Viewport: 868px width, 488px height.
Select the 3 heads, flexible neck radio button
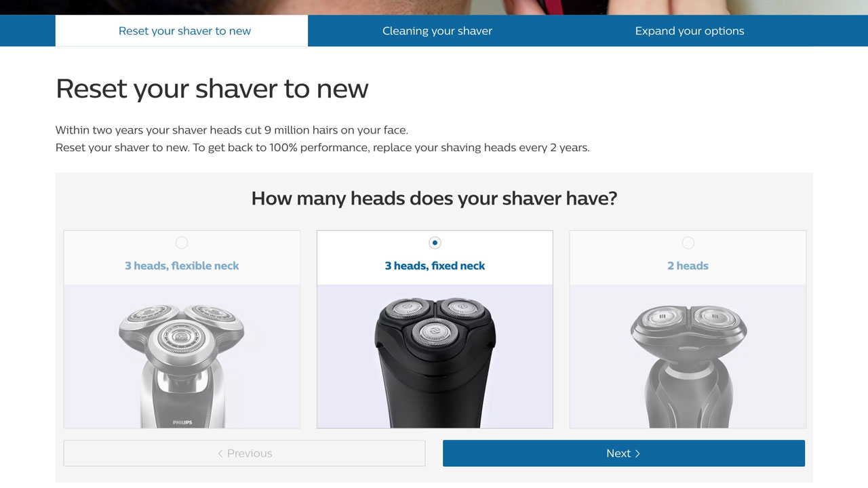coord(181,243)
